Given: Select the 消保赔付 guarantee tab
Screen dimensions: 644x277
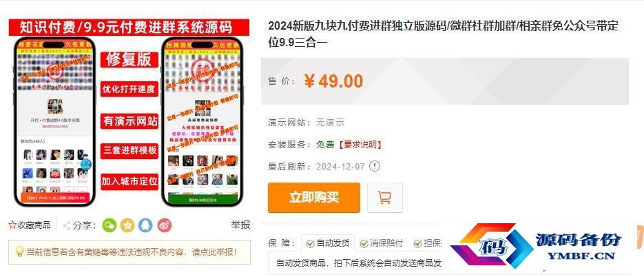Looking at the screenshot, I should tap(381, 243).
